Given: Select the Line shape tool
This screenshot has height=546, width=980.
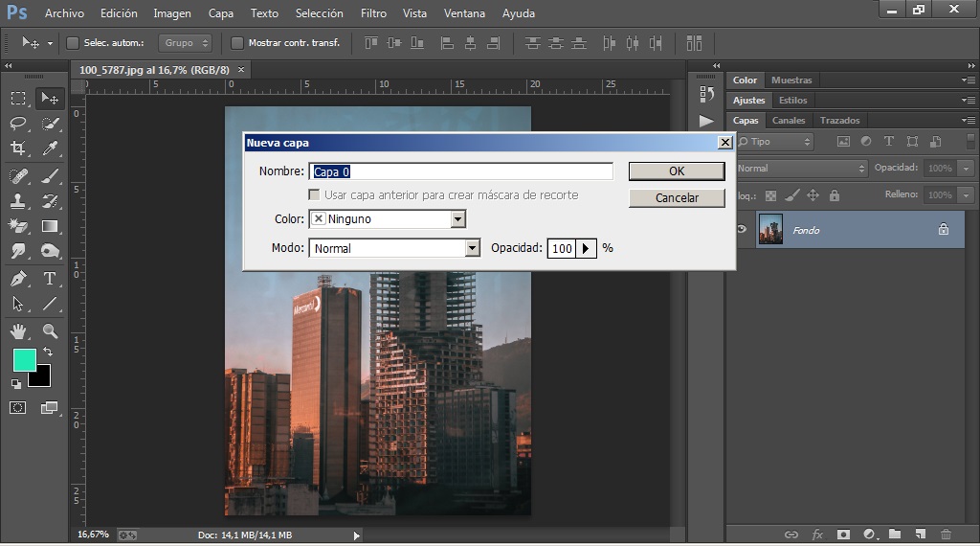Looking at the screenshot, I should (x=50, y=304).
